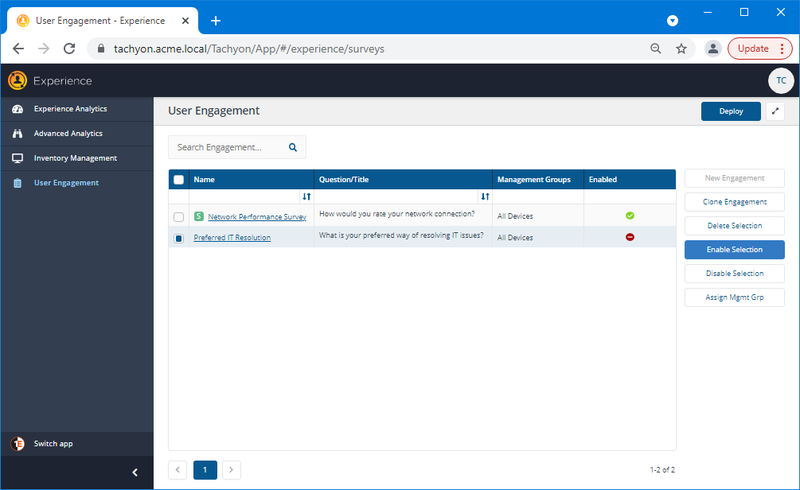Sort by the Name column sort arrows

[307, 197]
